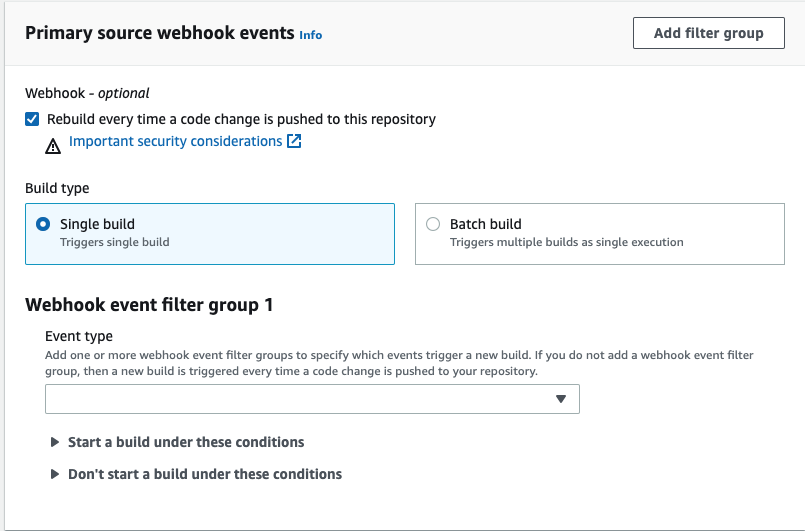Click the warning triangle icon
This screenshot has height=531, width=805.
pos(52,146)
